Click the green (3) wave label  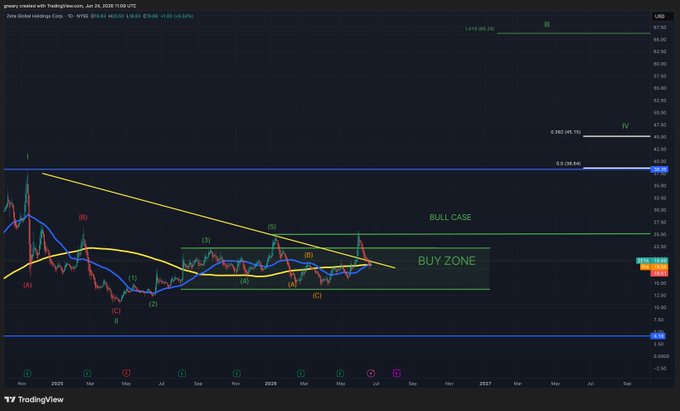(206, 240)
